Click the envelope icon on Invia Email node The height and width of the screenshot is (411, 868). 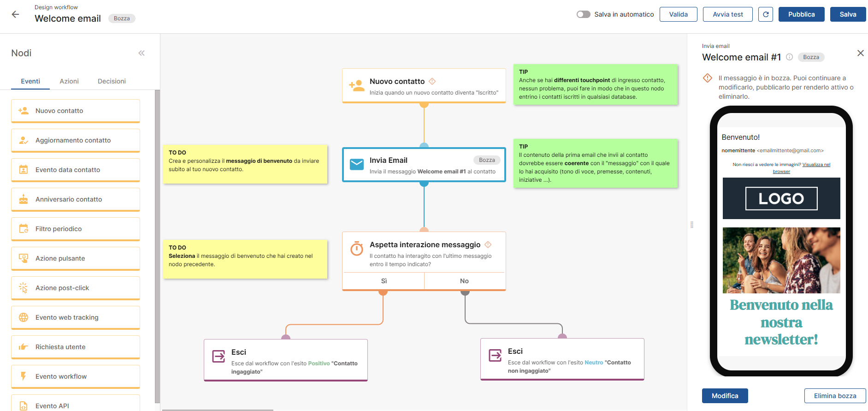coord(357,165)
